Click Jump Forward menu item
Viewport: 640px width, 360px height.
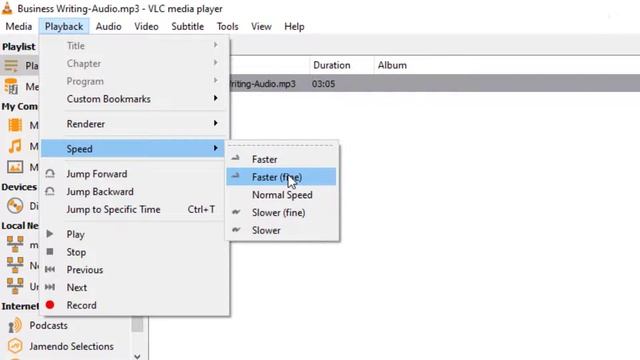click(x=134, y=174)
